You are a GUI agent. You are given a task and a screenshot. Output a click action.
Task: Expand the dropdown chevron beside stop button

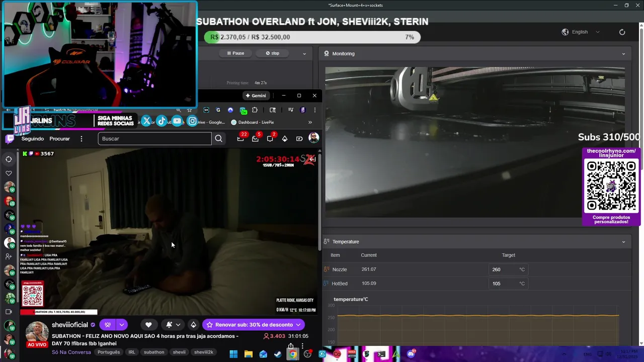coord(304,53)
